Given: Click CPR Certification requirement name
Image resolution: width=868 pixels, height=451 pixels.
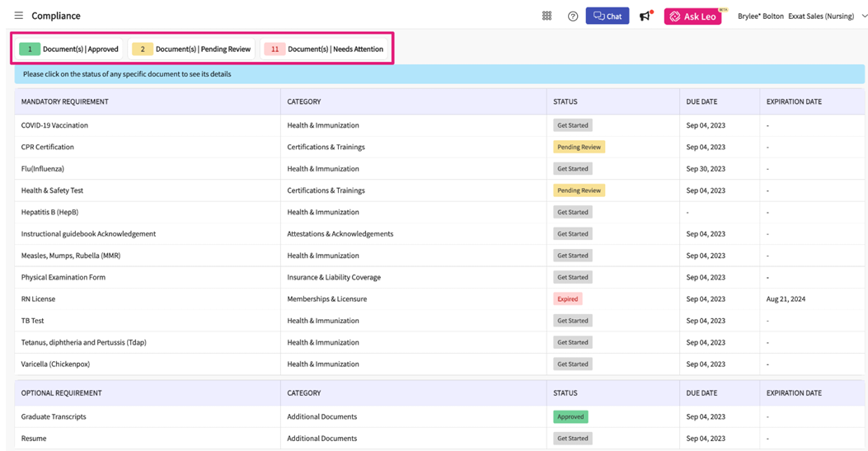Looking at the screenshot, I should click(x=47, y=147).
